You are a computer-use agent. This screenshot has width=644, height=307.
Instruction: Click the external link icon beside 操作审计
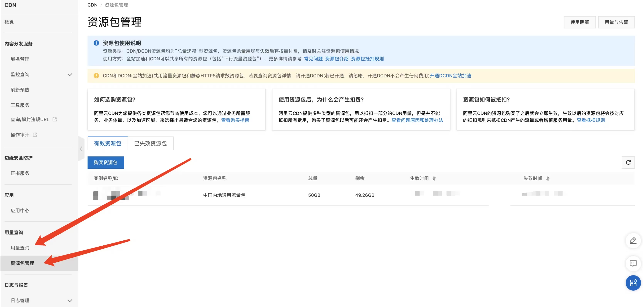[35, 135]
